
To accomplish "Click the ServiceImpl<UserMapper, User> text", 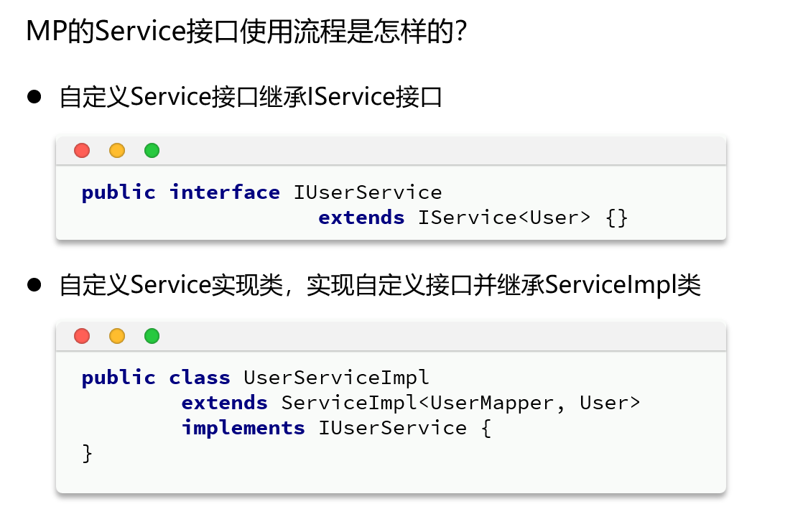I will [x=460, y=403].
